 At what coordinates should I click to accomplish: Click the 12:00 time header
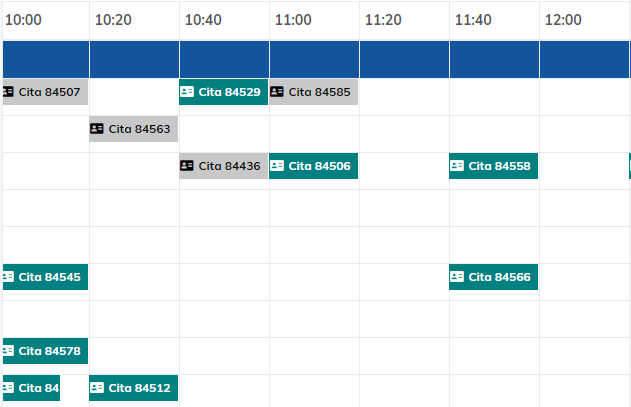pyautogui.click(x=563, y=20)
